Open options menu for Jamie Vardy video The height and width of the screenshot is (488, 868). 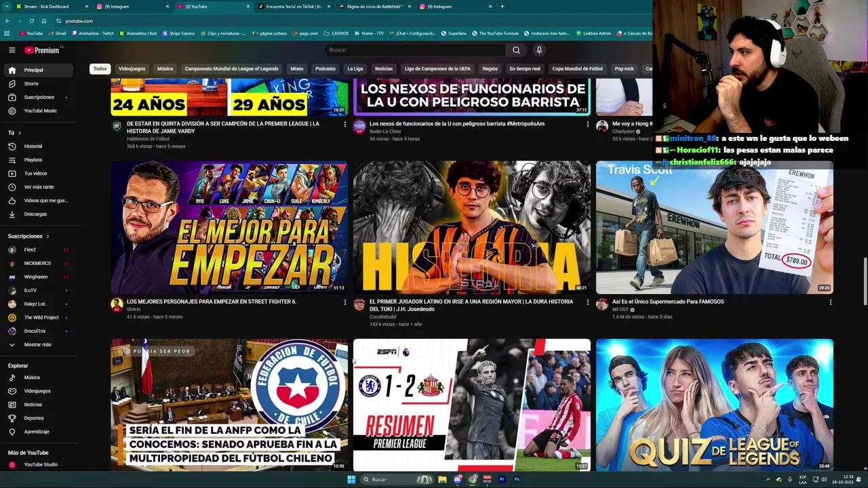344,125
